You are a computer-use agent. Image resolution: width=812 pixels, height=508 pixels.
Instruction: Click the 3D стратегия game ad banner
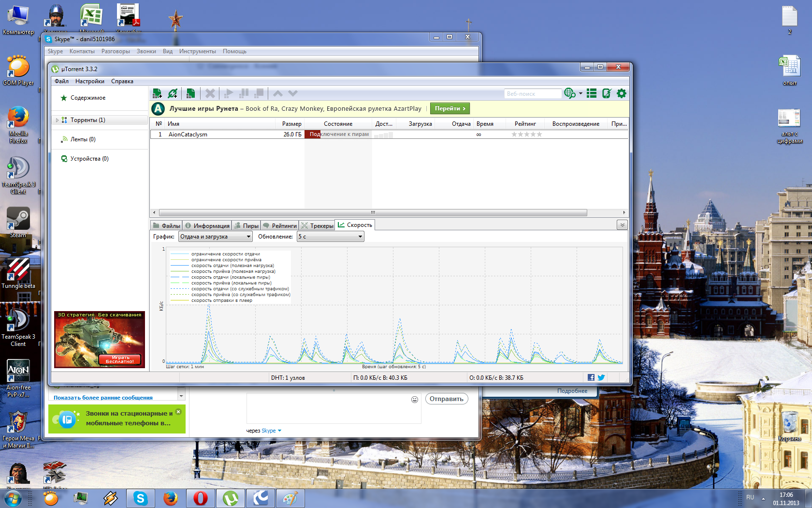100,340
